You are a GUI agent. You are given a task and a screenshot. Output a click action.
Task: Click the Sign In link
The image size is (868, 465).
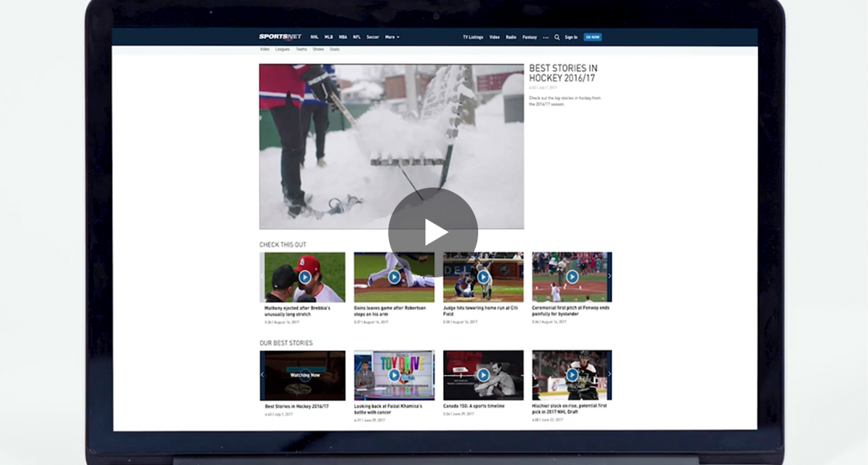point(571,37)
